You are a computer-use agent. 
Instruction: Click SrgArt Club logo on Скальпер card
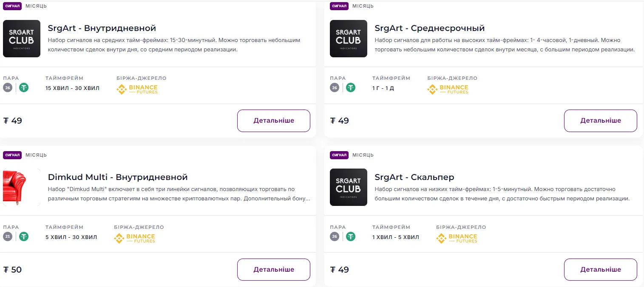pyautogui.click(x=349, y=187)
